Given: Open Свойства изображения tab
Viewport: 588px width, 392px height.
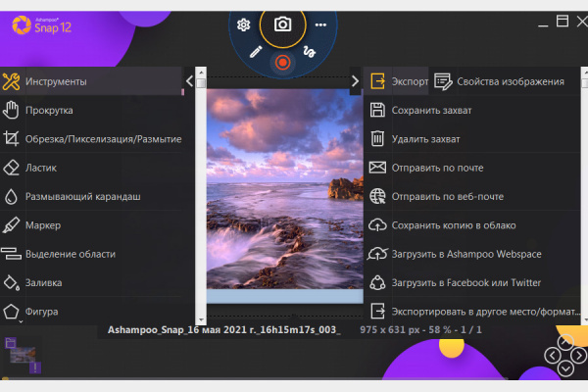Looking at the screenshot, I should pos(499,81).
